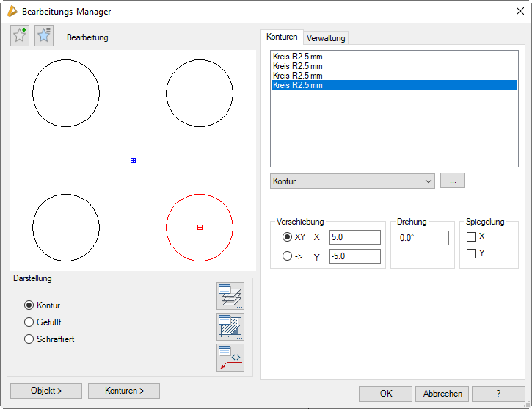Screen dimensions: 532x409
Task: Select the XY displacement mode
Action: 287,237
